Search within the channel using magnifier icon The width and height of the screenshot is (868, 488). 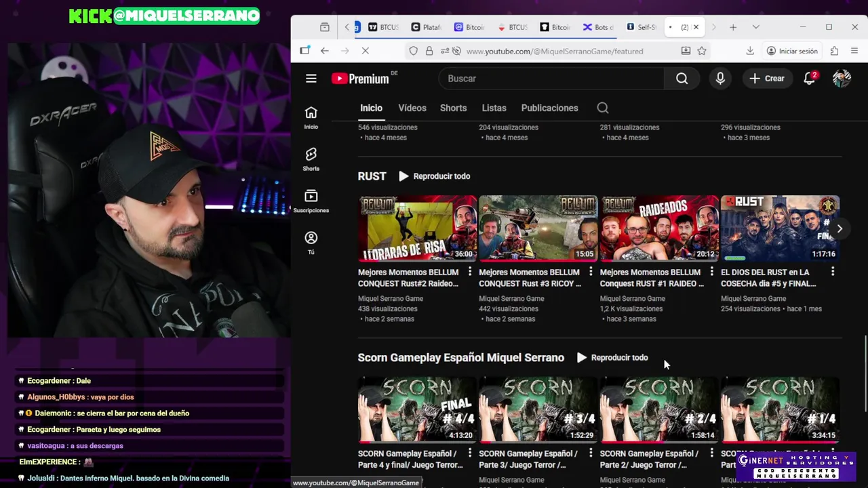tap(603, 108)
